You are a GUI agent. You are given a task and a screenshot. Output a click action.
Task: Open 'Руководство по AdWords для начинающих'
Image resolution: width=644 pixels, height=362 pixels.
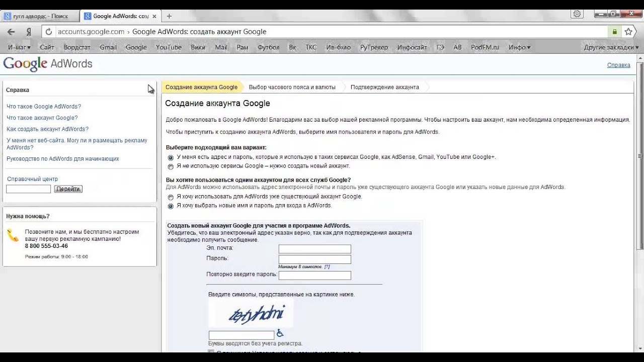click(x=63, y=159)
